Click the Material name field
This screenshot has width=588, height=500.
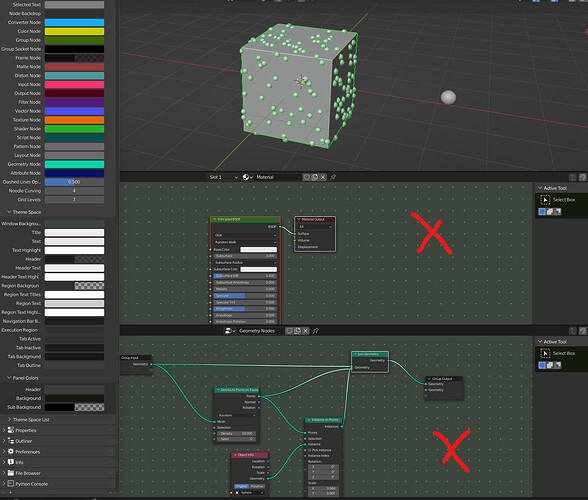click(278, 177)
